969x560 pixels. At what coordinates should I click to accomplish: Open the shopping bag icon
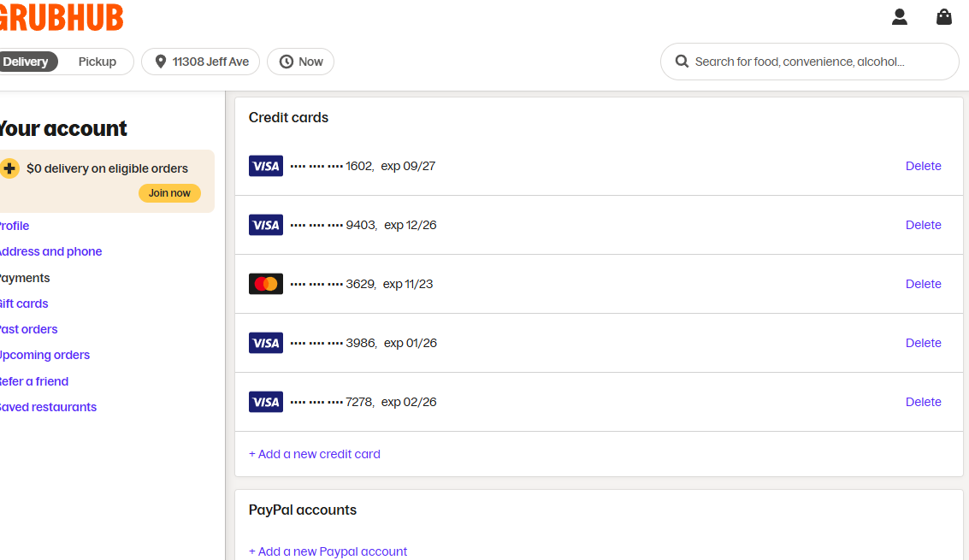click(x=943, y=17)
